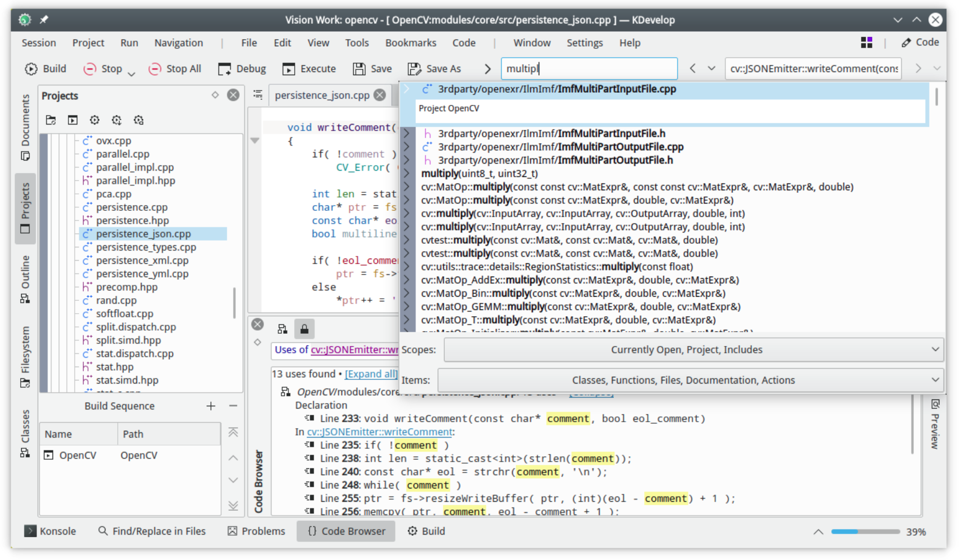Click the open project folder icon
This screenshot has width=959, height=560.
[51, 120]
